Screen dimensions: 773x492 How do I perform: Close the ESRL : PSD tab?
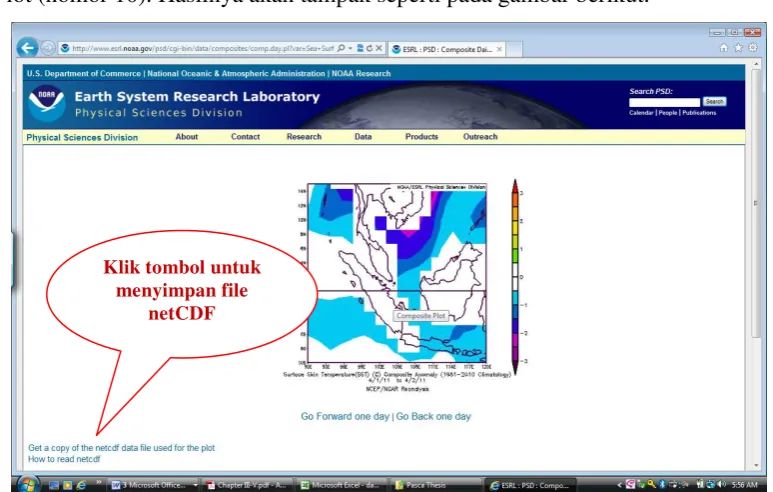tap(499, 49)
